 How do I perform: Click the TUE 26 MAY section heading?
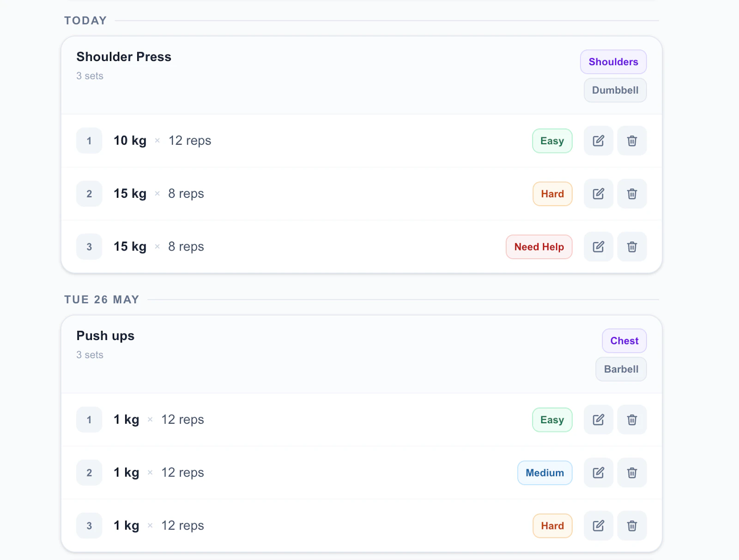102,300
